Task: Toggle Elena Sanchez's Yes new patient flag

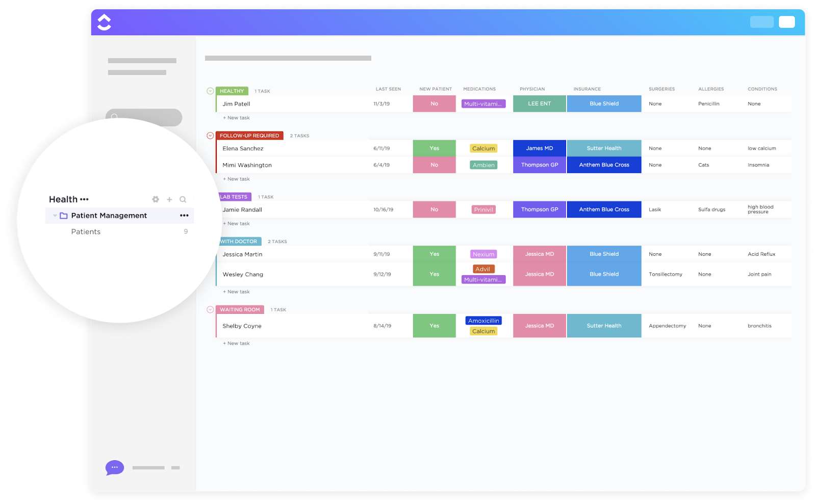Action: click(434, 148)
